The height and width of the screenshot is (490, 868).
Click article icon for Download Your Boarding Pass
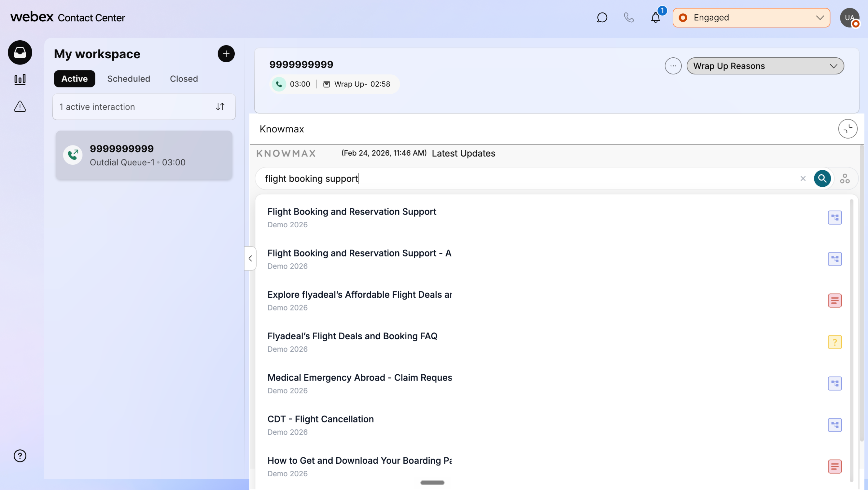click(x=835, y=466)
